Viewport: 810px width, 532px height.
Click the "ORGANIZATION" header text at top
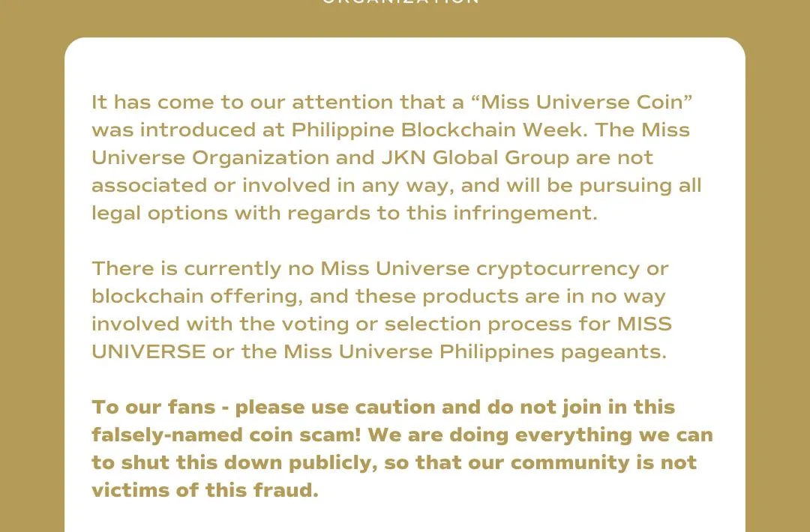click(400, 2)
